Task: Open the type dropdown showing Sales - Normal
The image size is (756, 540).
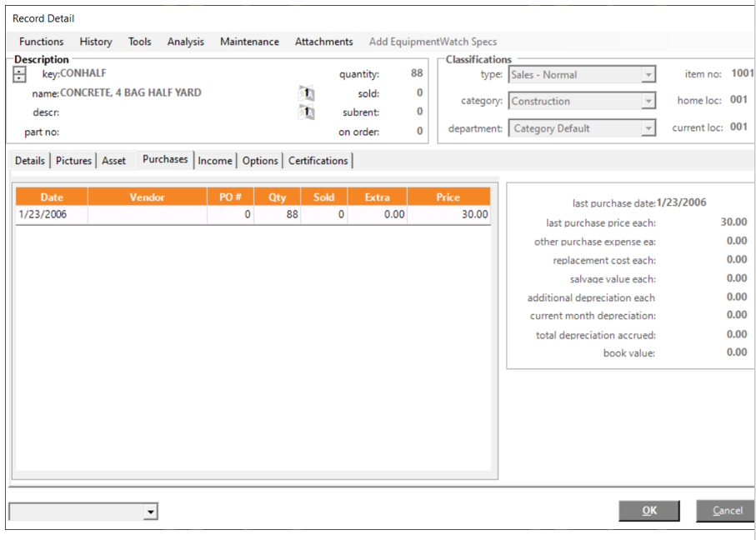Action: tap(648, 75)
